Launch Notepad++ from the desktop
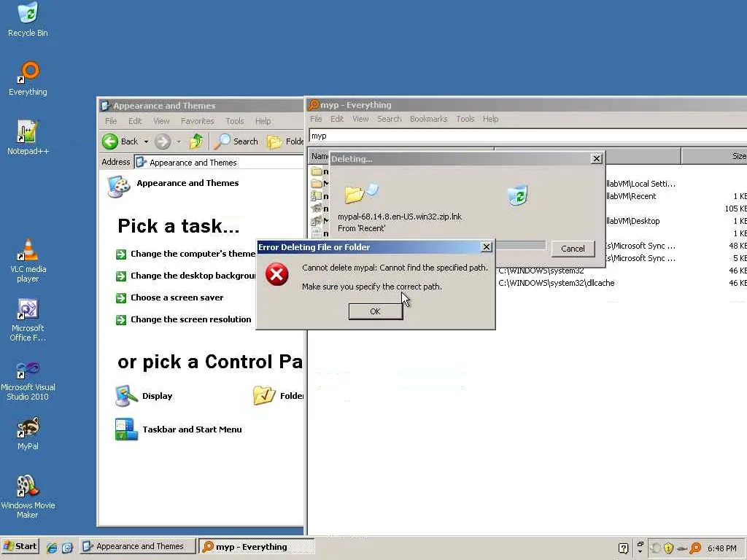This screenshot has width=747, height=560. point(28,138)
